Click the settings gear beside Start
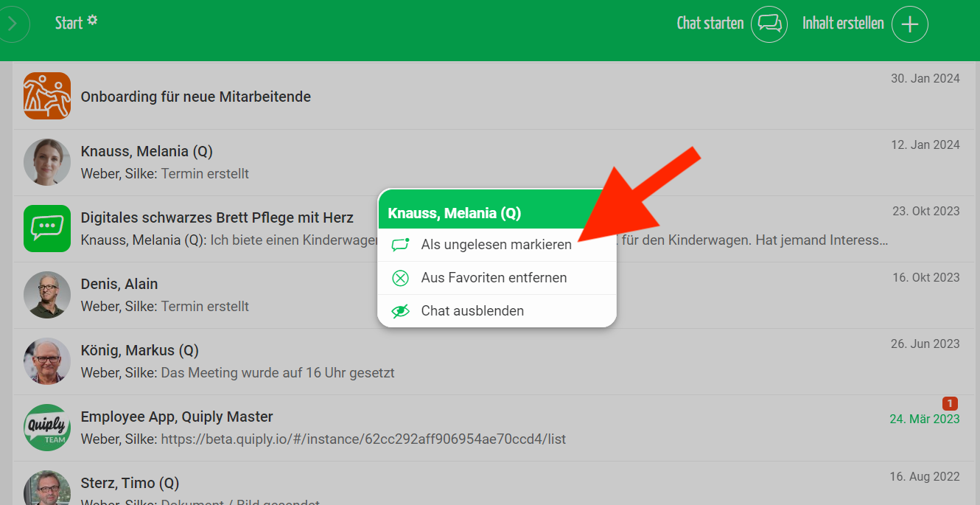980x505 pixels. 92,21
